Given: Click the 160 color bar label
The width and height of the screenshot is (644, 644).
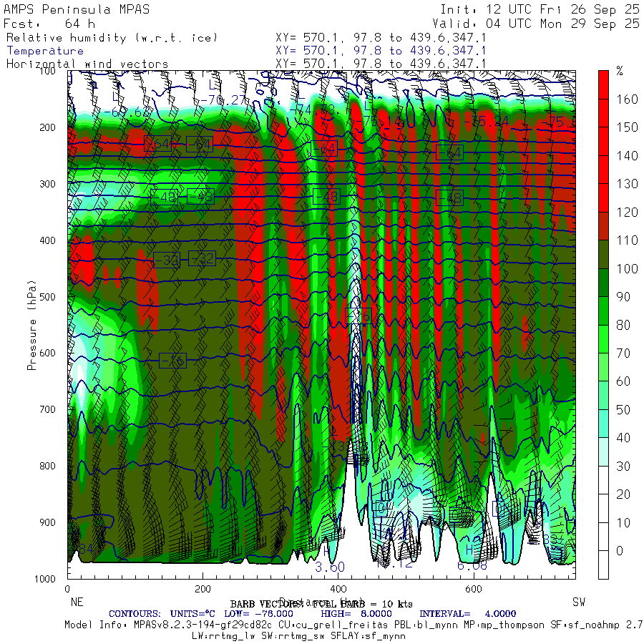Looking at the screenshot, I should coord(627,99).
